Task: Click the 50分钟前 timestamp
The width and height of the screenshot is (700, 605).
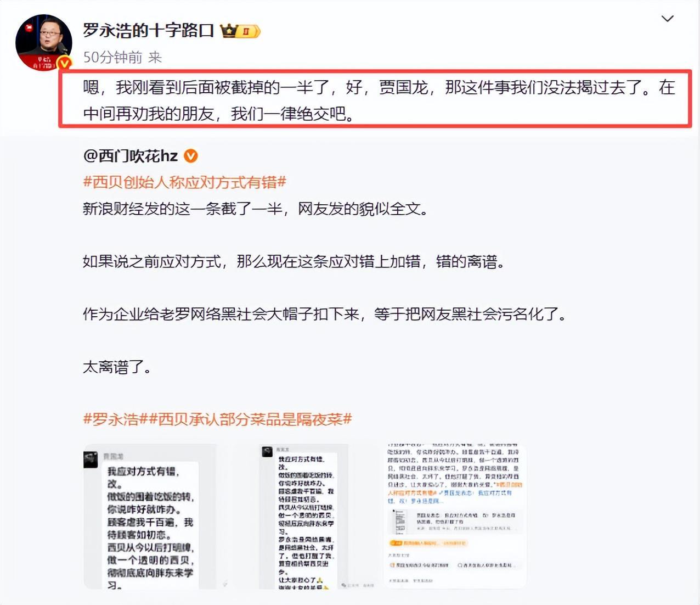Action: click(x=112, y=57)
